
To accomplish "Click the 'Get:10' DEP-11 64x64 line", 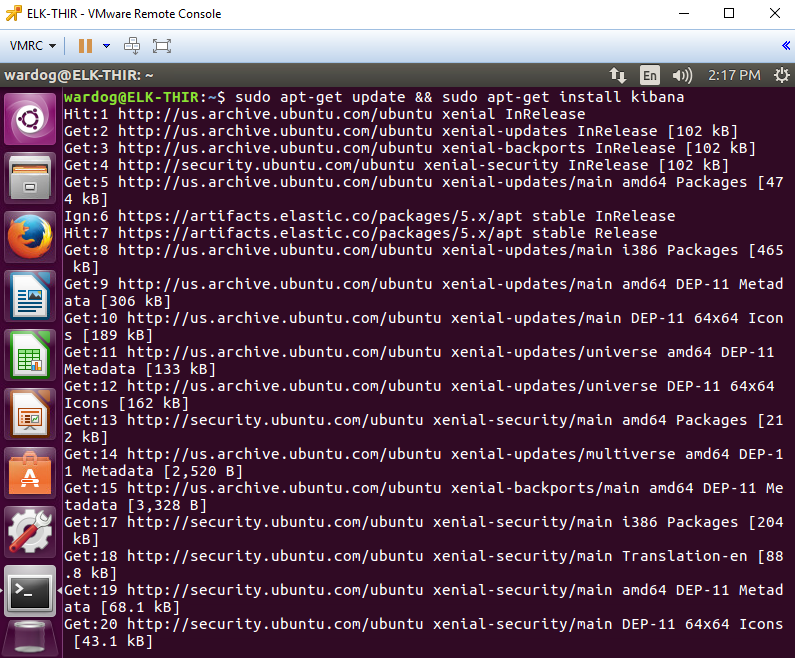I will tap(424, 326).
